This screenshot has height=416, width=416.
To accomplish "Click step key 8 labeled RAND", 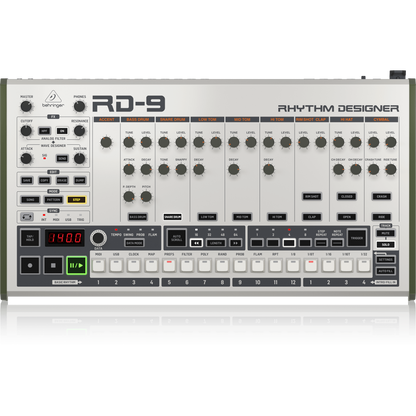I will point(222,265).
